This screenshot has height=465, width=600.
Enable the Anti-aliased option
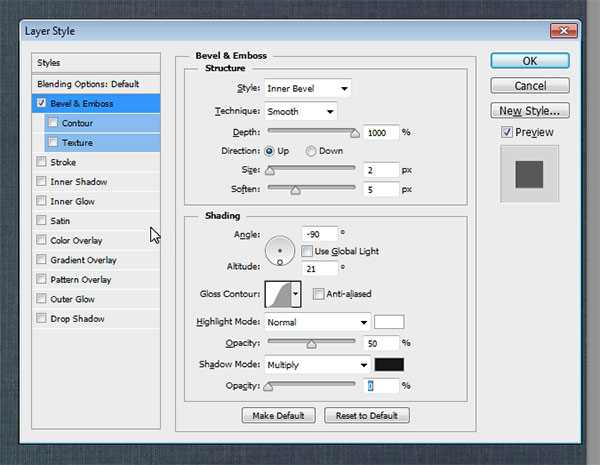click(318, 294)
